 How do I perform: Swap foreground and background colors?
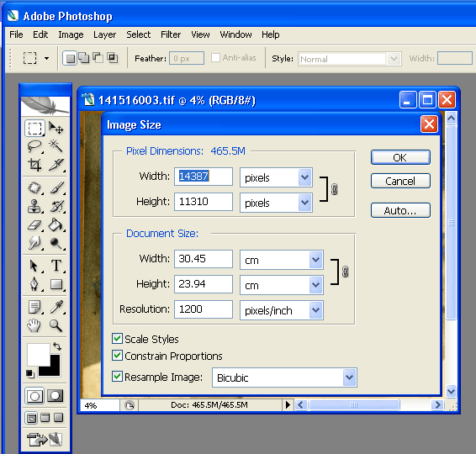(57, 346)
